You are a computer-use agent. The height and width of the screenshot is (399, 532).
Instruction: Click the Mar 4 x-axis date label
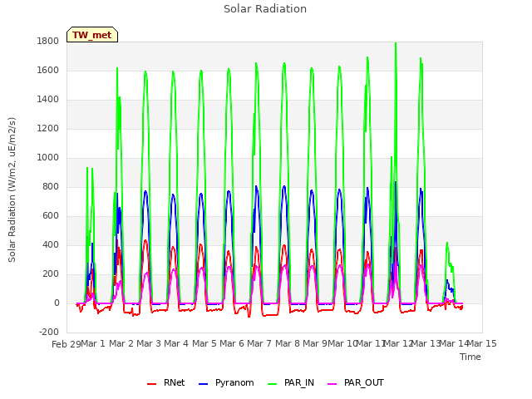click(176, 343)
